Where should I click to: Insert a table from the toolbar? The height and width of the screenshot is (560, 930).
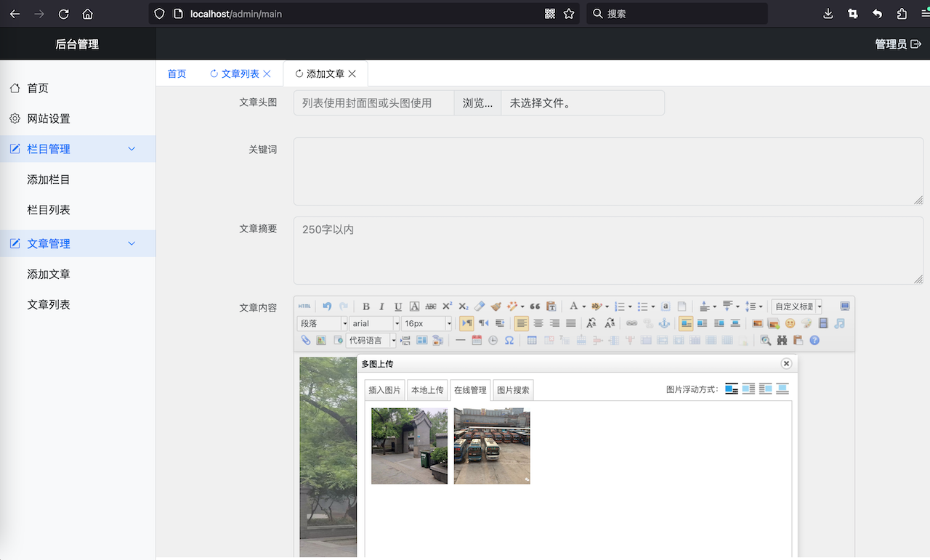532,340
